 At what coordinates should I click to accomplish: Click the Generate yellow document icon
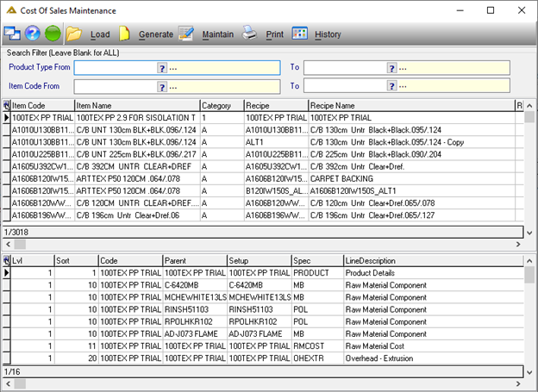point(124,34)
